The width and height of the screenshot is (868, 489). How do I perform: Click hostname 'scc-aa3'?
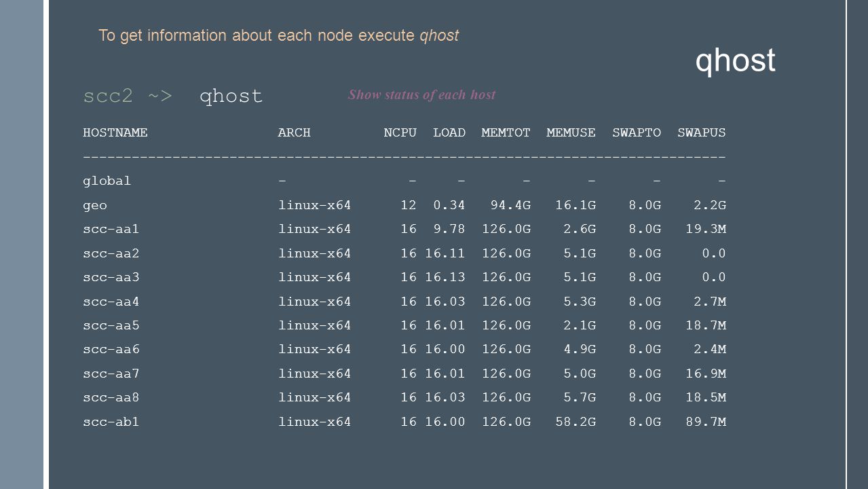pos(111,278)
